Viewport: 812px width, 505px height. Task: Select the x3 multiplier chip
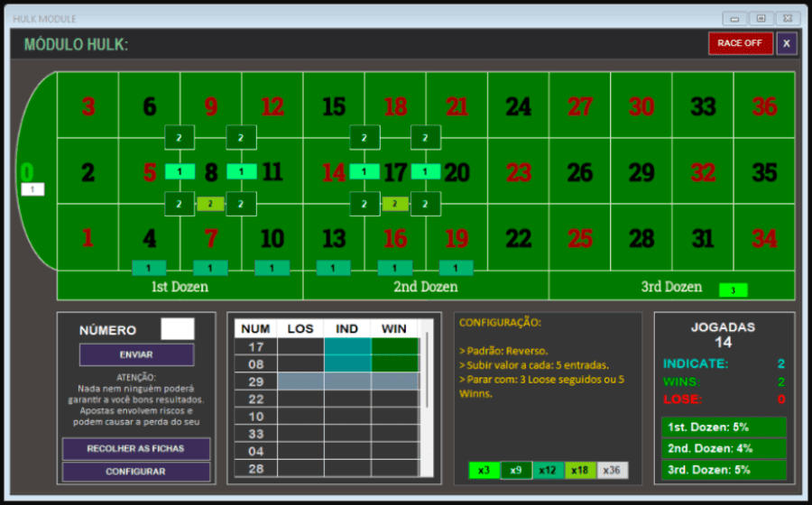(x=484, y=470)
